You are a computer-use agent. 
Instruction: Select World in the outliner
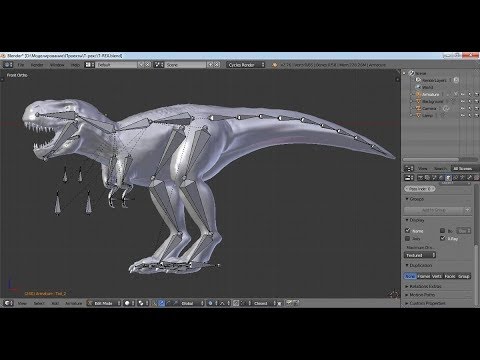pos(427,87)
